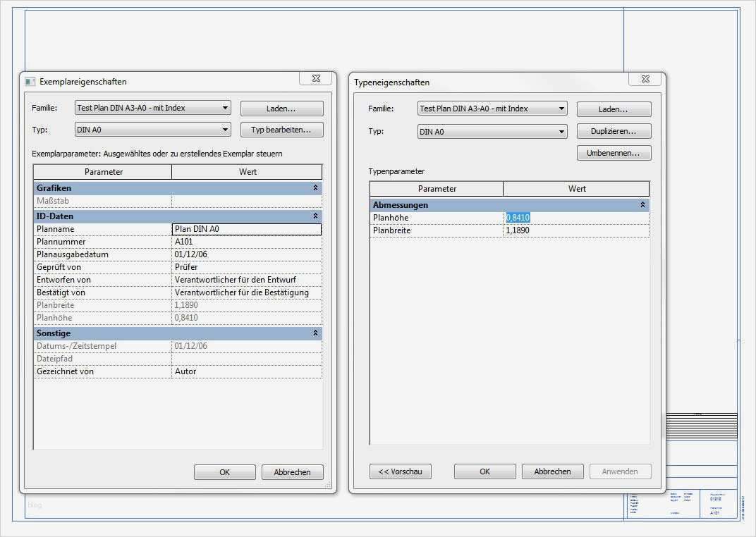Screen dimensions: 756x537
Task: Open the Typ dropdown in Typeneigenschaften
Action: (x=563, y=131)
